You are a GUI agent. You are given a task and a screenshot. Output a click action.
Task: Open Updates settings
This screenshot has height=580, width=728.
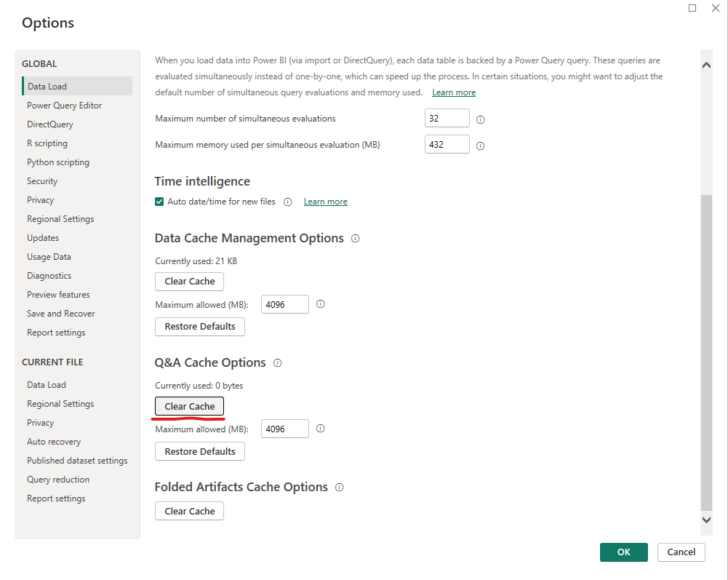(x=43, y=238)
